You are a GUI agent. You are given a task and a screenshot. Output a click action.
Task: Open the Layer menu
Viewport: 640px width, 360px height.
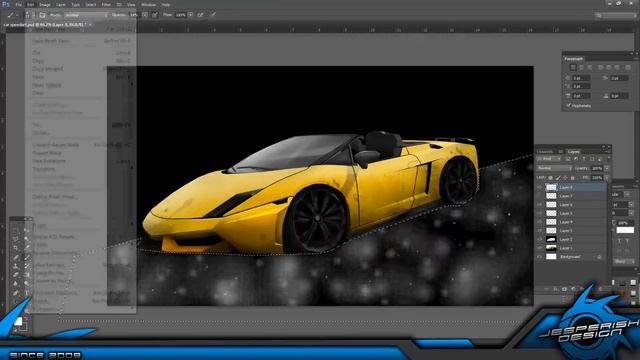[61, 4]
